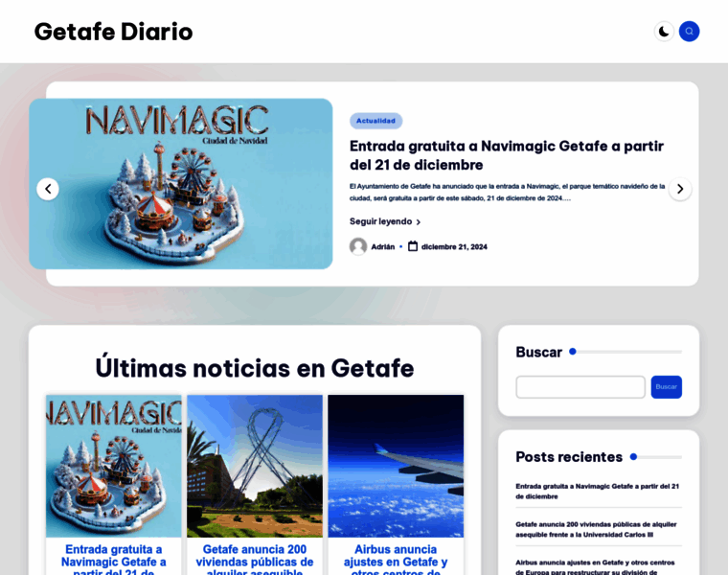This screenshot has height=575, width=728.
Task: Click the featured article excerpt text
Action: (507, 193)
